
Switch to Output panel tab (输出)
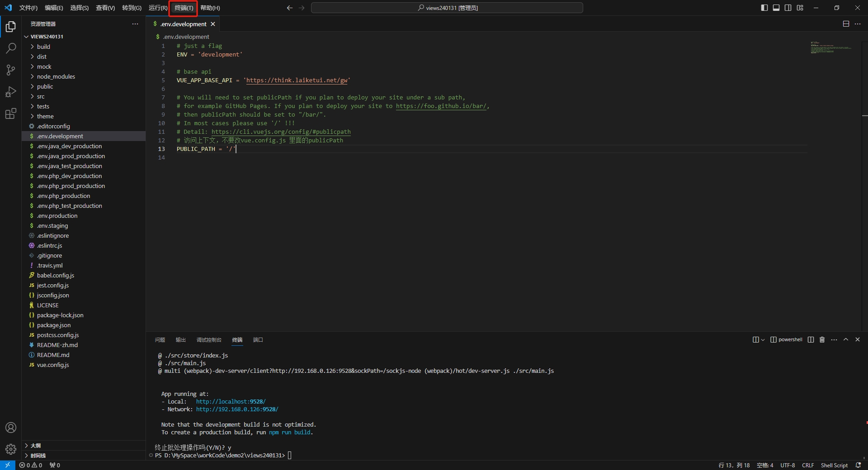tap(181, 340)
